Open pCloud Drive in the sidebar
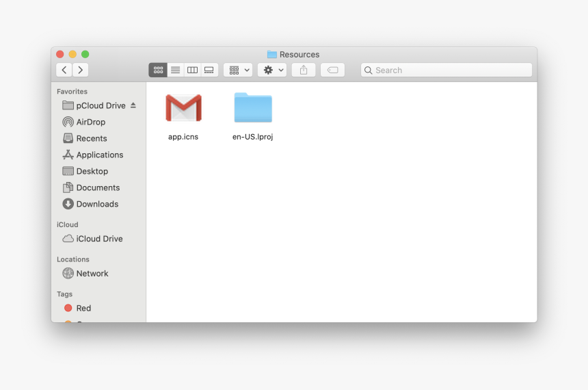The width and height of the screenshot is (588, 390). click(98, 105)
